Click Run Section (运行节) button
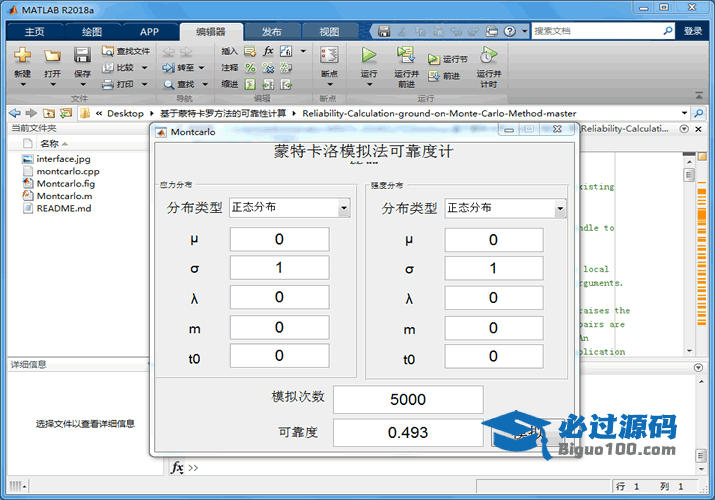 pos(448,59)
